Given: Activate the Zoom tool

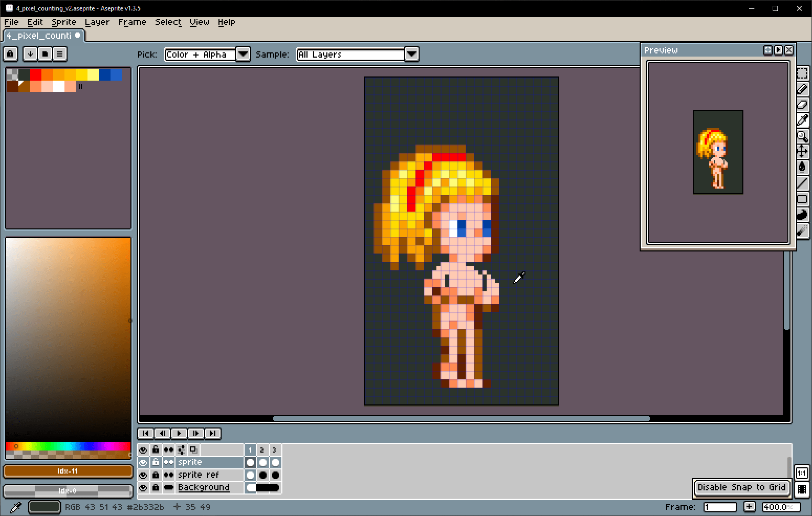Looking at the screenshot, I should pos(802,136).
